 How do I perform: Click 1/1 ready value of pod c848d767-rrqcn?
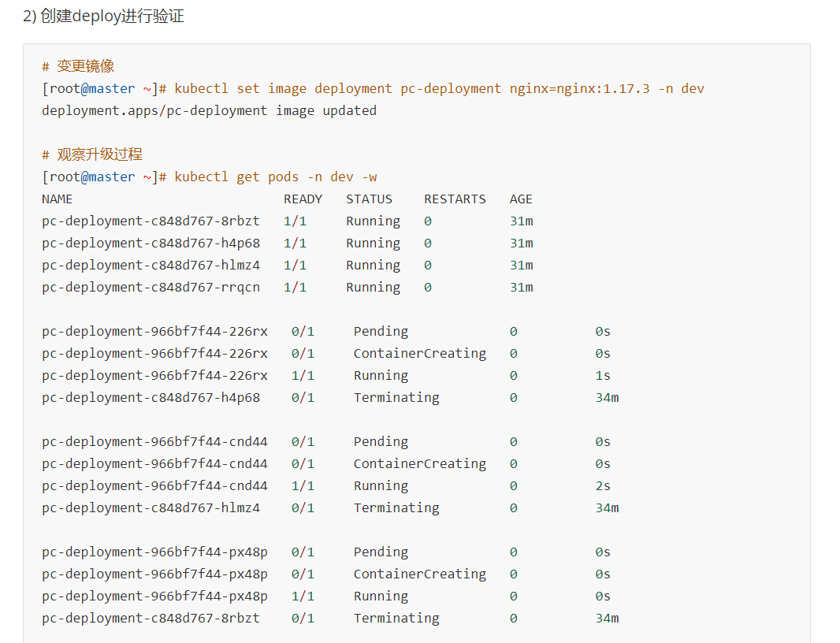coord(295,288)
